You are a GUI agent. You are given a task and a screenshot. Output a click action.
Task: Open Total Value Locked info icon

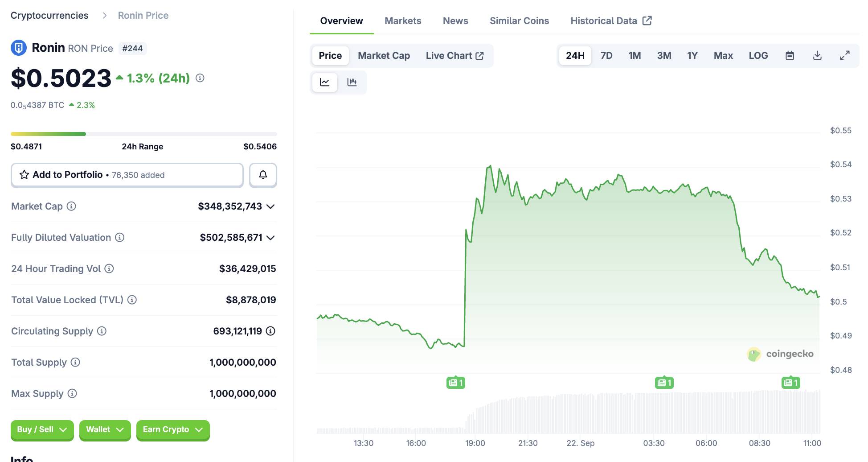(x=132, y=300)
